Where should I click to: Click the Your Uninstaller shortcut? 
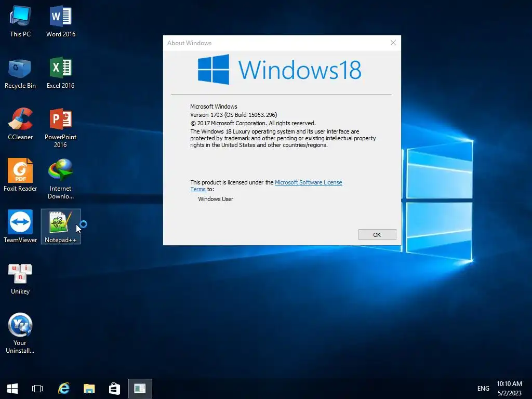tap(20, 333)
